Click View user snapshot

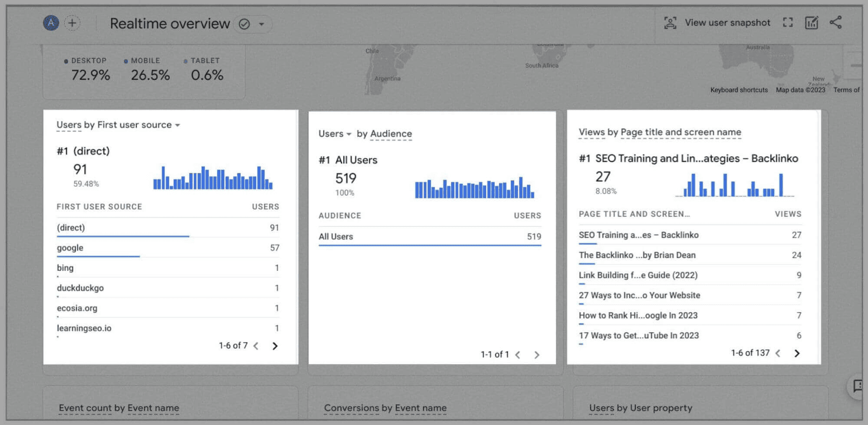(x=727, y=23)
